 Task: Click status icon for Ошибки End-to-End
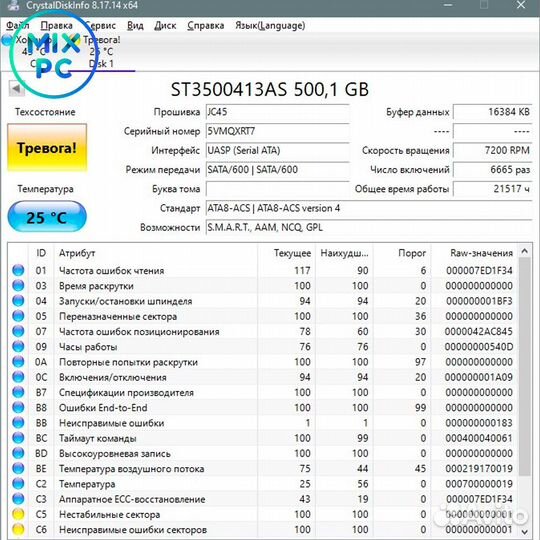click(x=18, y=407)
